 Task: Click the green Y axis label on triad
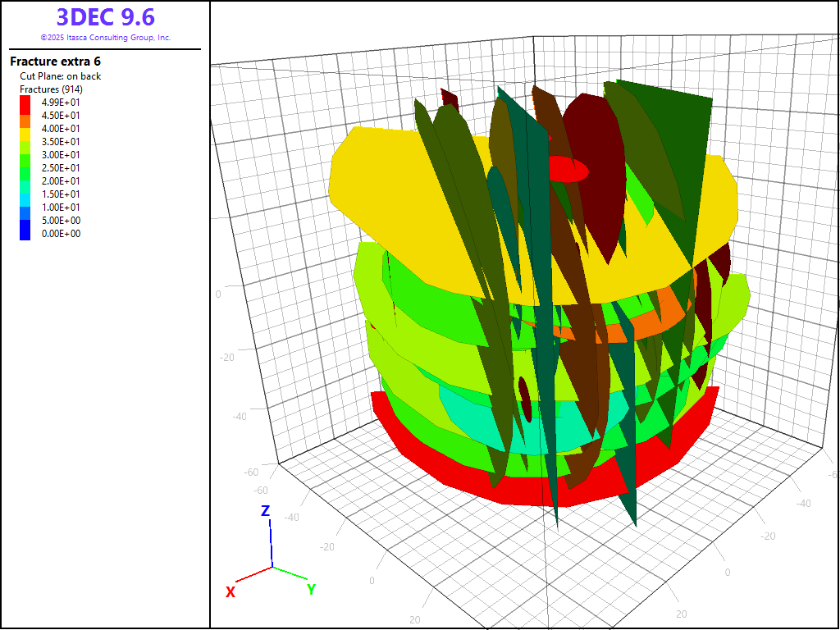(311, 589)
